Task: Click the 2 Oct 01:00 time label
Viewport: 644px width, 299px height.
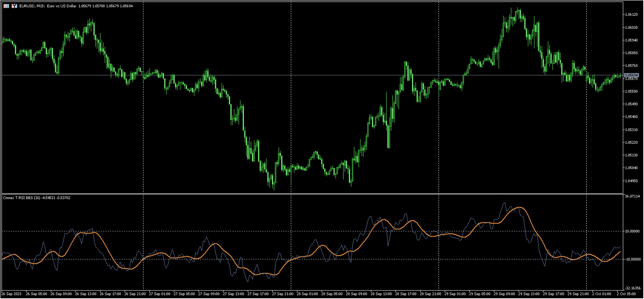Action: click(602, 294)
